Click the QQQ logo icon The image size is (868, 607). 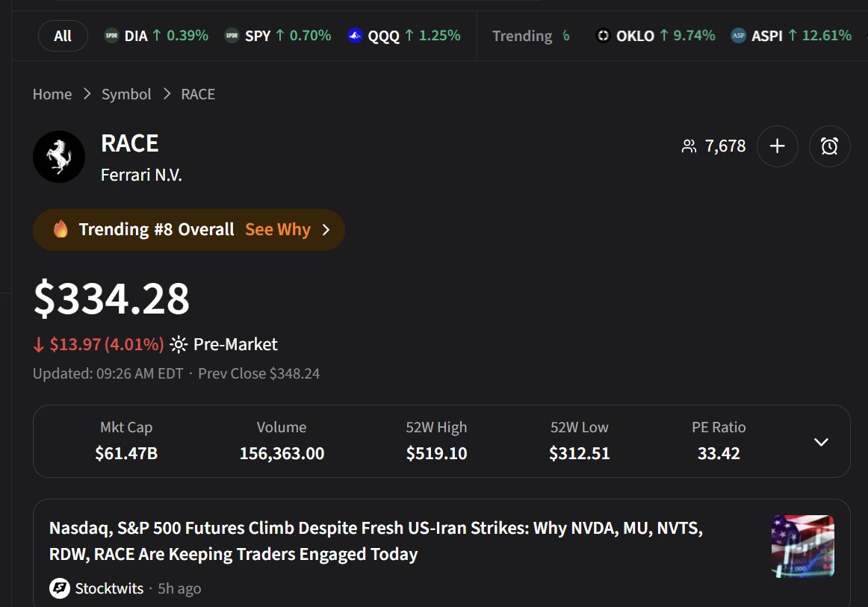[x=355, y=36]
